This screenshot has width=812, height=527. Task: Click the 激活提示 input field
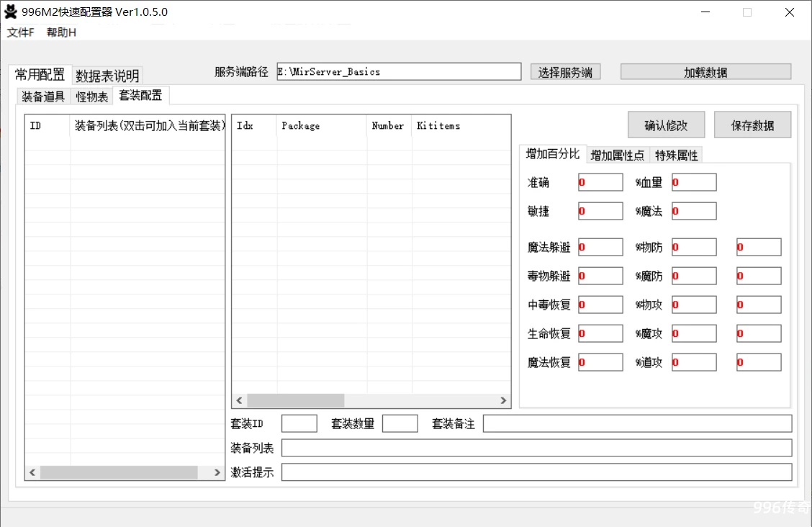[536, 472]
